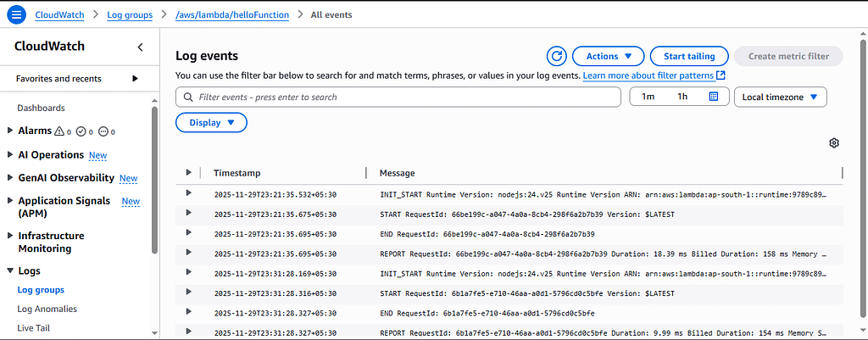Click the New badge next to Application Signals

click(131, 201)
